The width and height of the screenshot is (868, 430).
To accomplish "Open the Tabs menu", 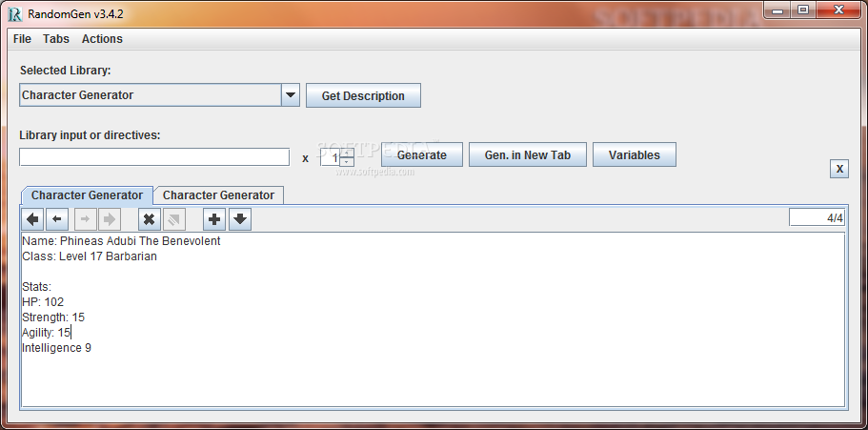I will click(56, 39).
